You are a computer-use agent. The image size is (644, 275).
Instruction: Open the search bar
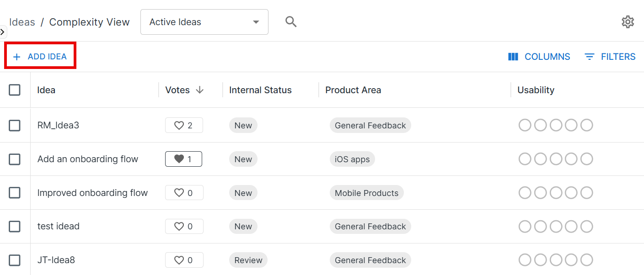tap(291, 21)
